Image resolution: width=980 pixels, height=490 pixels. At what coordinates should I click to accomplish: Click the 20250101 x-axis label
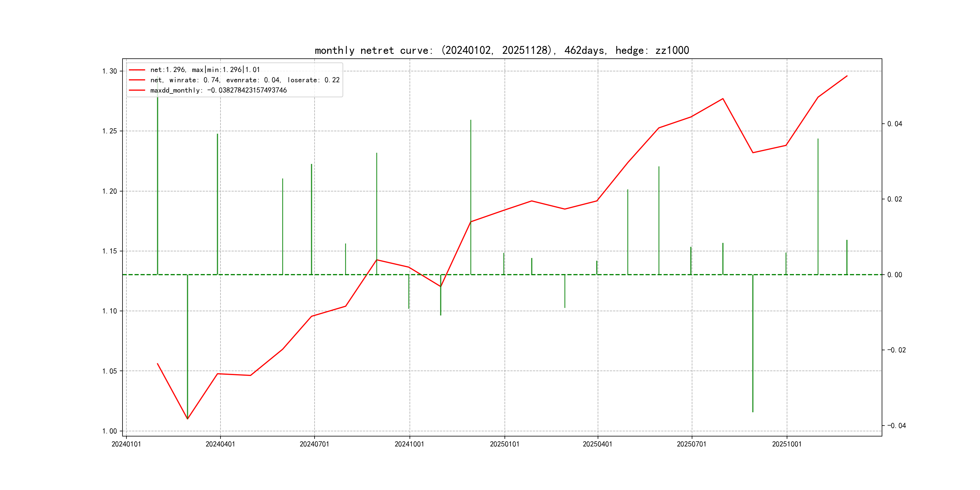pos(505,444)
